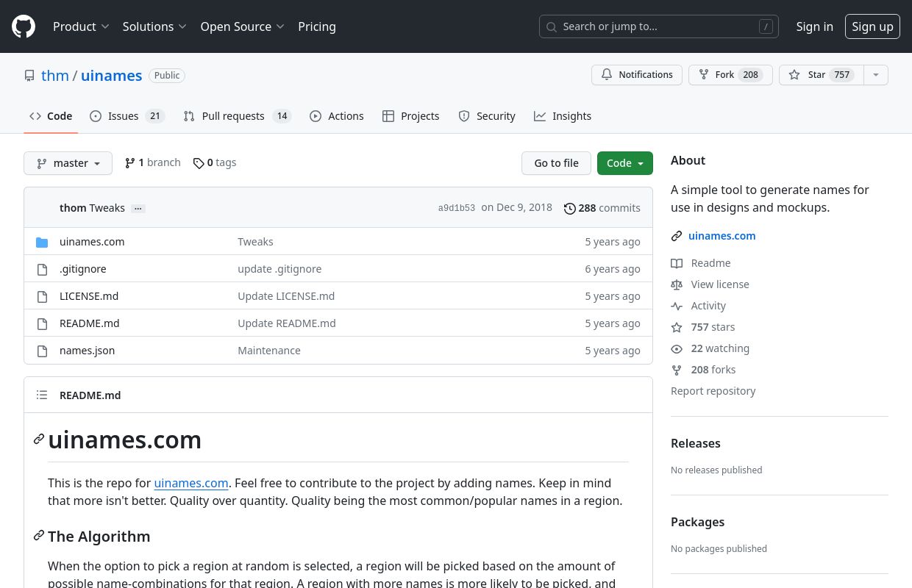This screenshot has width=912, height=588.
Task: Click the tag icon next to 0 tags
Action: [x=199, y=163]
